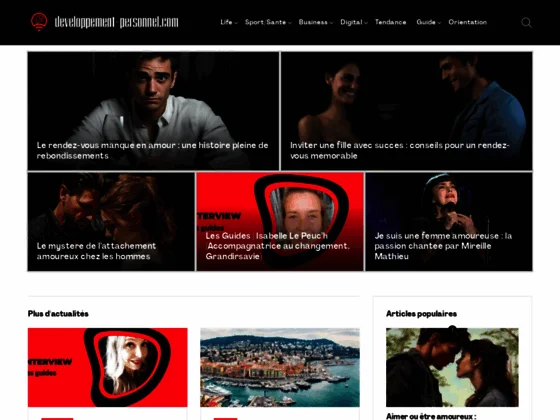The width and height of the screenshot is (560, 420).
Task: Open the Orientation menu item
Action: [x=468, y=22]
